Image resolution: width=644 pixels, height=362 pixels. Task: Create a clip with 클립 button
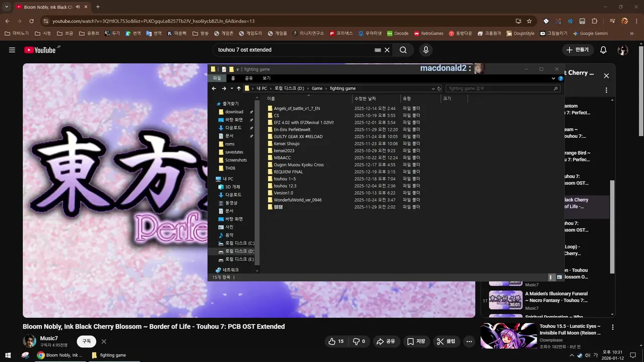[446, 341]
